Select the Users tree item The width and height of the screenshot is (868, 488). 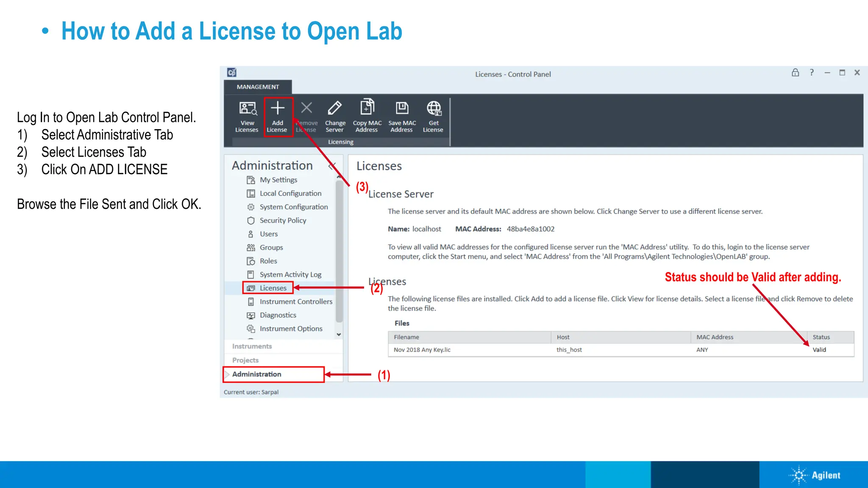click(269, 234)
